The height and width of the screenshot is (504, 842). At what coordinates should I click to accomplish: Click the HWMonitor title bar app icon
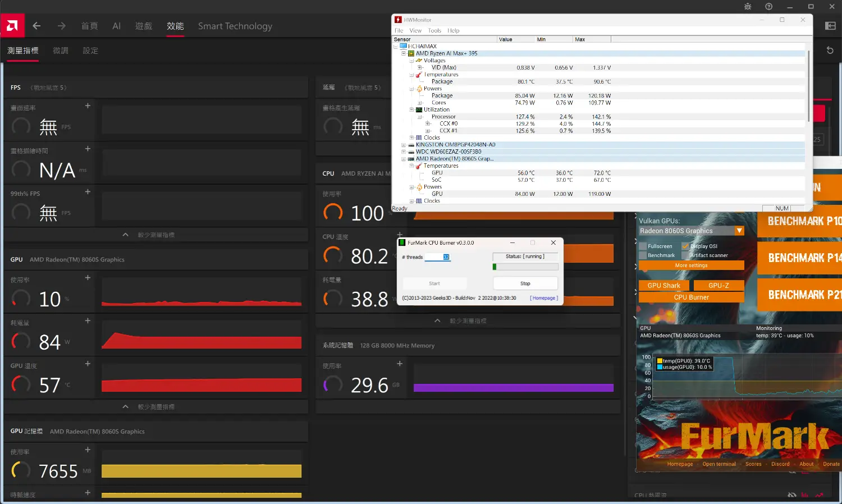tap(398, 20)
